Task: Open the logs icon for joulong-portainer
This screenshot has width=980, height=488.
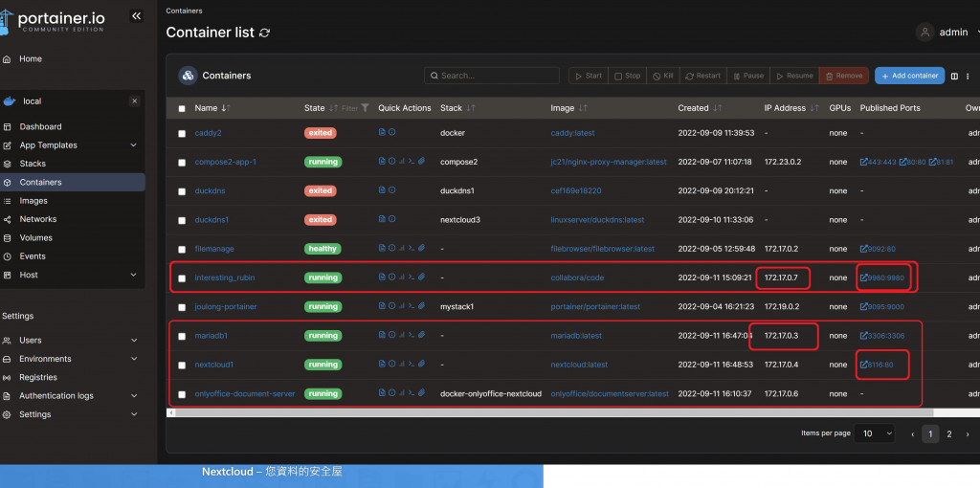Action: tap(382, 306)
